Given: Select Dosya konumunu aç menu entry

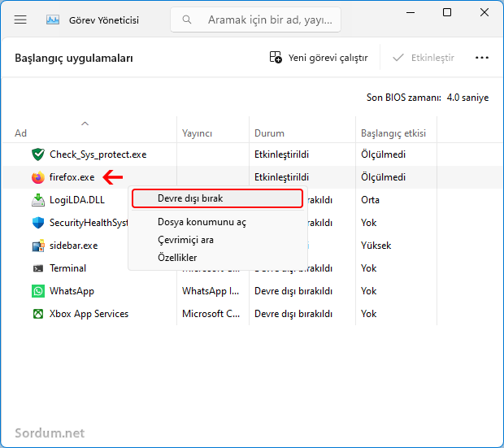Looking at the screenshot, I should tap(202, 222).
